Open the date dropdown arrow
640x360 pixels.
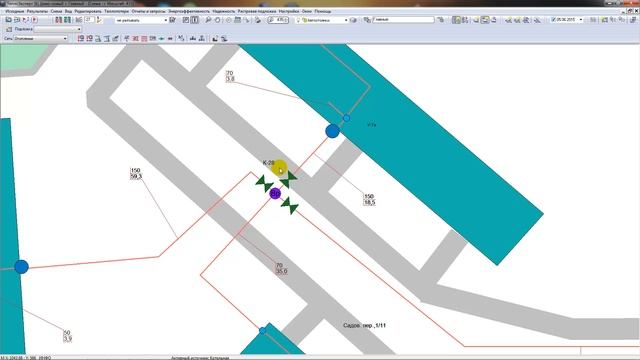coord(581,20)
